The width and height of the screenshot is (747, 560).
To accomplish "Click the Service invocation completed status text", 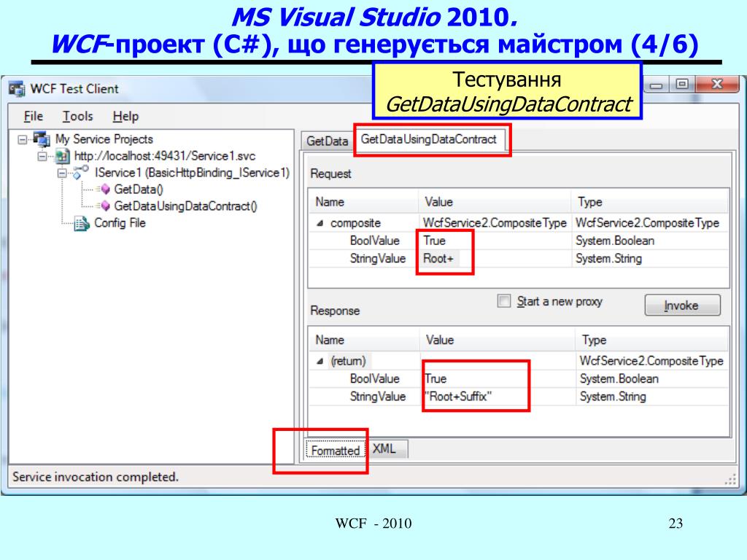I will pos(96,477).
